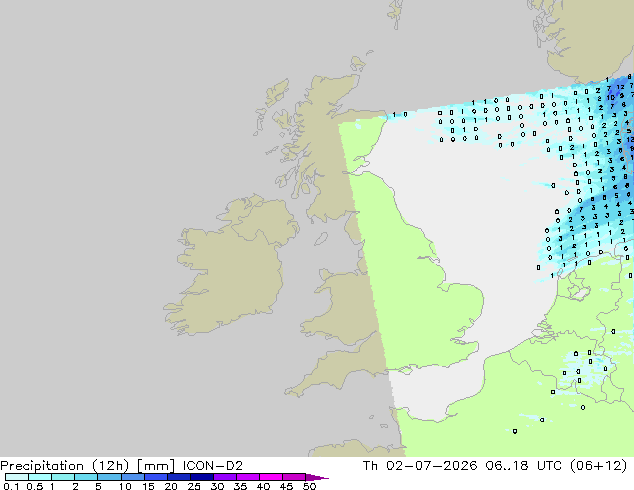Pick the 10–15 mm blue legend swatch

pos(132,477)
